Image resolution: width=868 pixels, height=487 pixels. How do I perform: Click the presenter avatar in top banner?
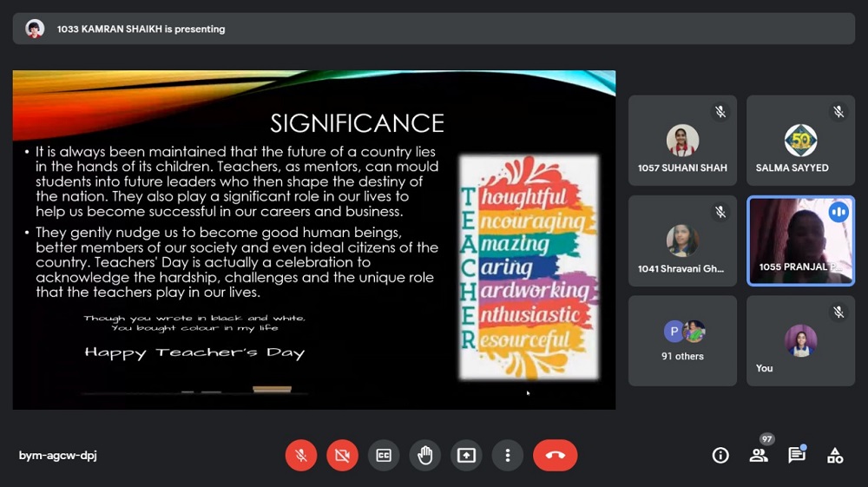tap(35, 29)
